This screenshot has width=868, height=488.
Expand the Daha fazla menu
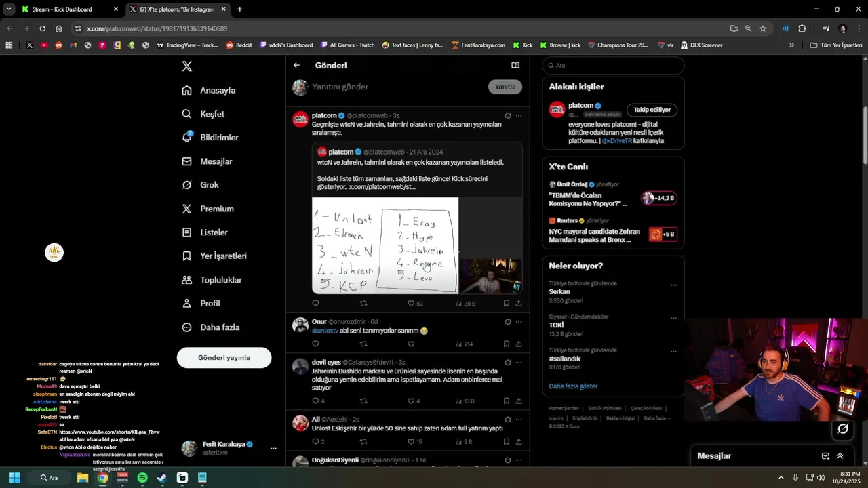tap(210, 327)
